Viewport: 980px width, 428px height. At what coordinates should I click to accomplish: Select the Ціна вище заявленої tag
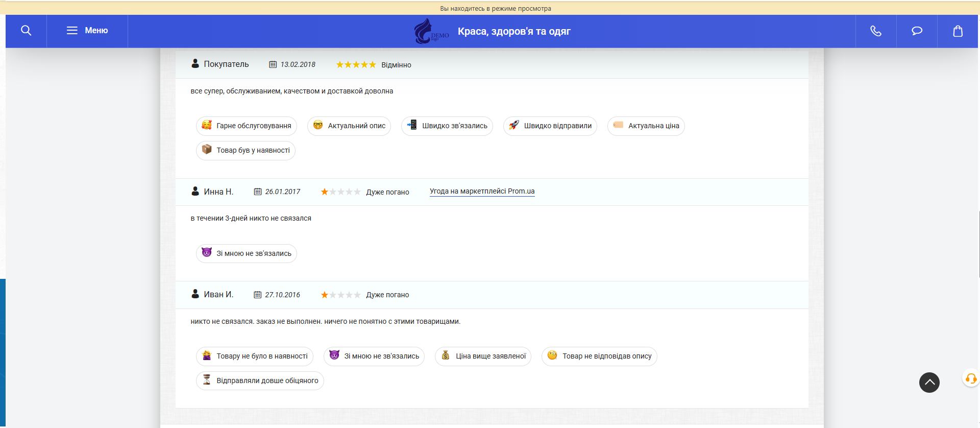coord(483,356)
